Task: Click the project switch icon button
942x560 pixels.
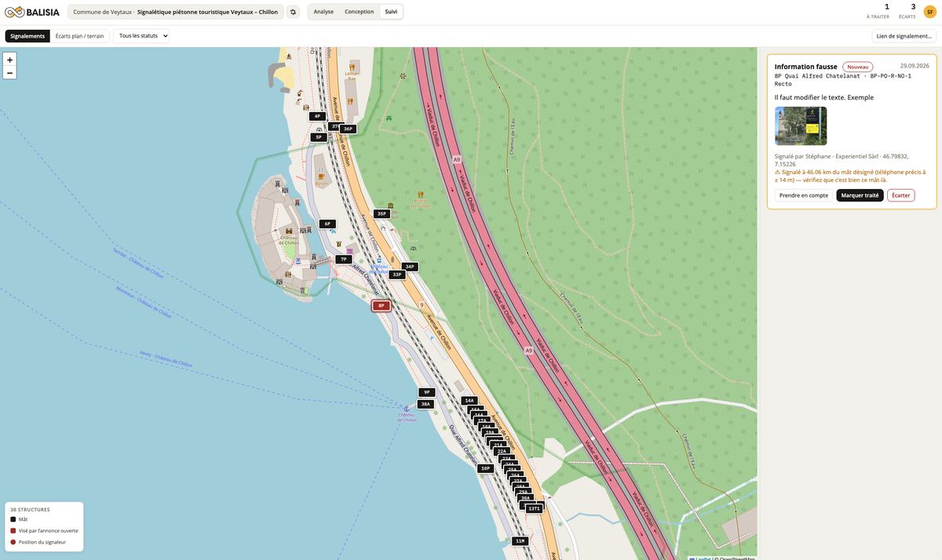Action: coord(293,12)
